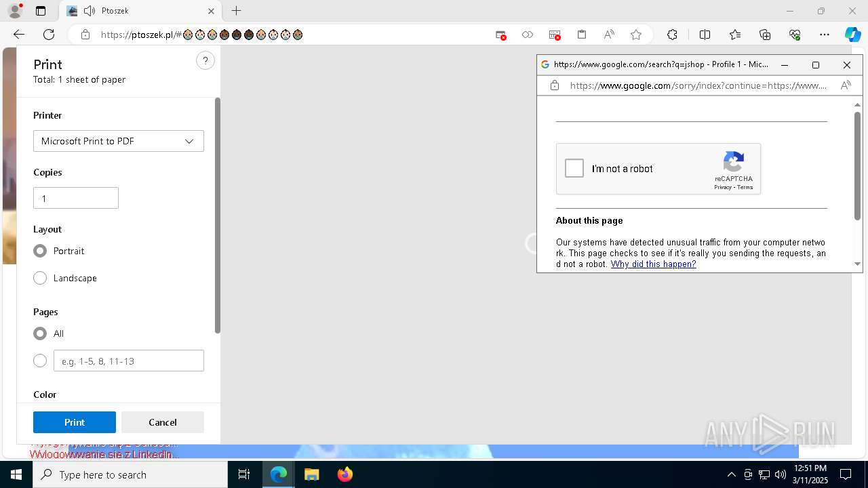868x488 pixels.
Task: Select the custom page range radio button
Action: (x=40, y=361)
